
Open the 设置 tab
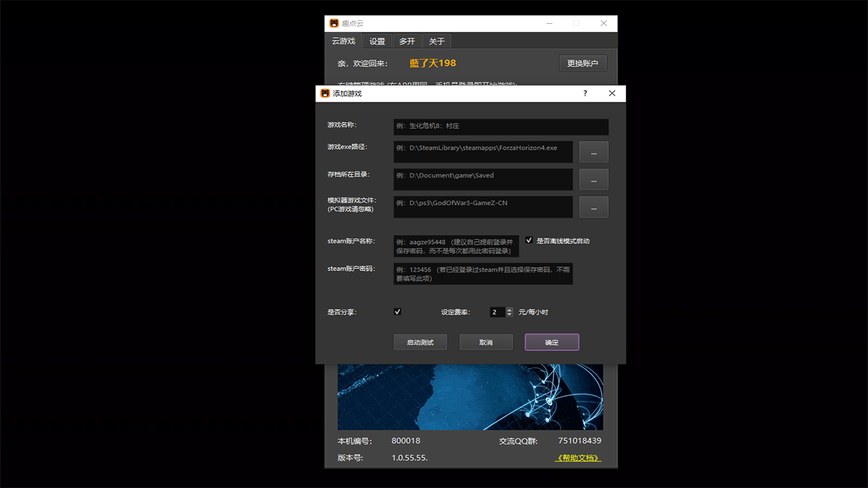[376, 41]
